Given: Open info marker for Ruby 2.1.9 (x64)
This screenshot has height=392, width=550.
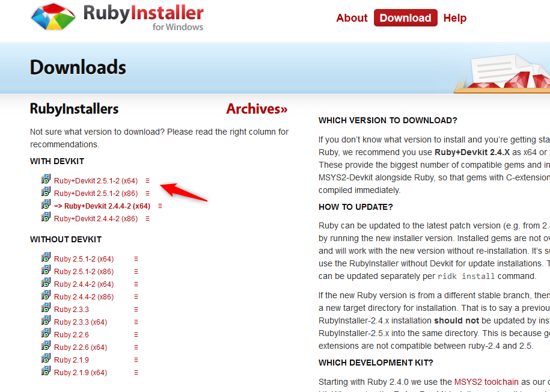Looking at the screenshot, I should 136,373.
